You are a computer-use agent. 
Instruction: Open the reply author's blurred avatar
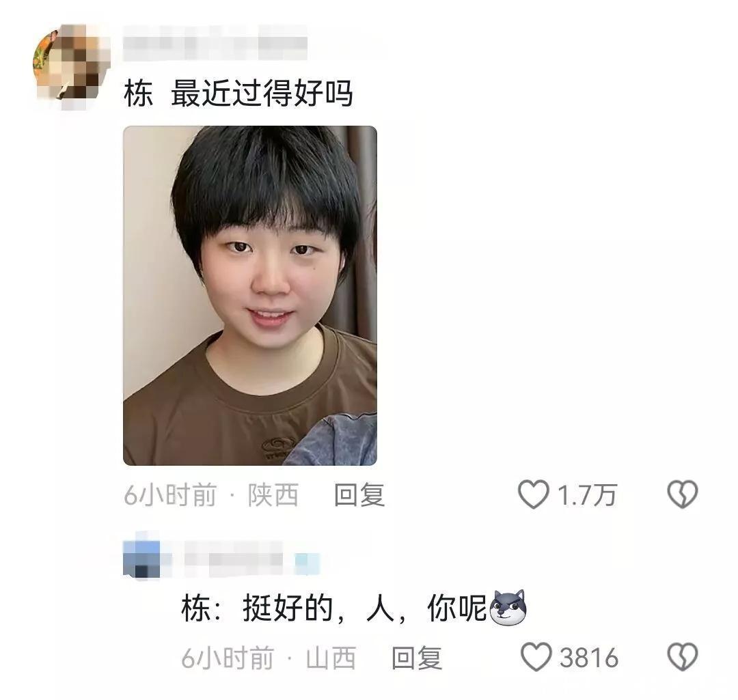point(142,559)
